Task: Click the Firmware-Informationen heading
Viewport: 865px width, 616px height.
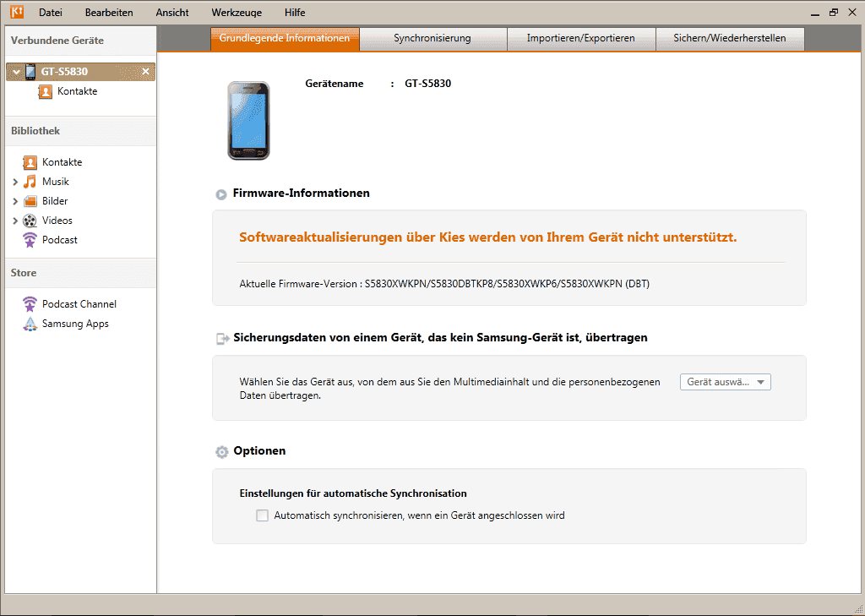Action: [302, 194]
